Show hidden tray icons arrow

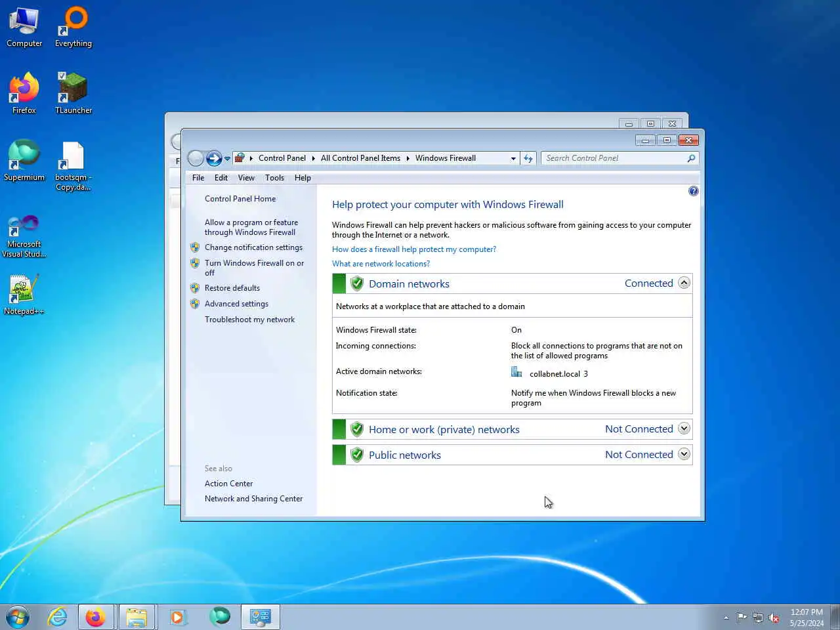tap(726, 618)
